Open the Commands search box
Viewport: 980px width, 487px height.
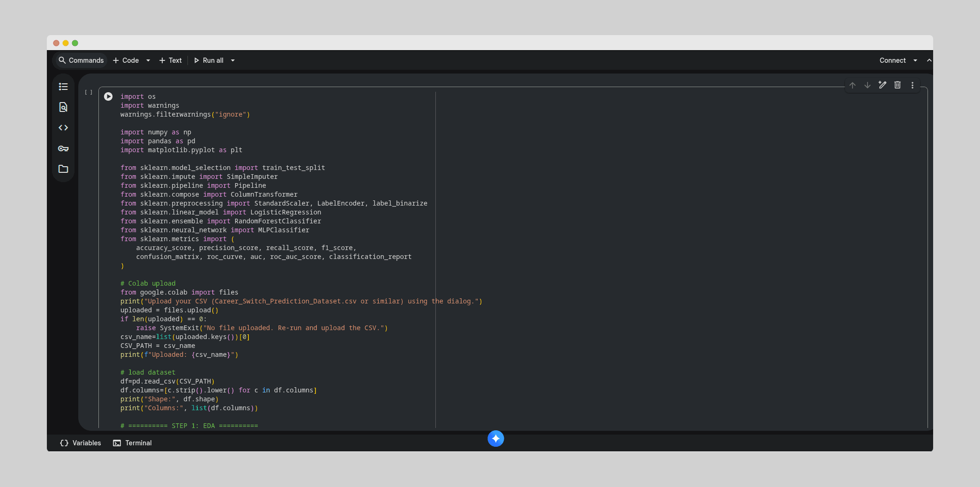(x=81, y=60)
